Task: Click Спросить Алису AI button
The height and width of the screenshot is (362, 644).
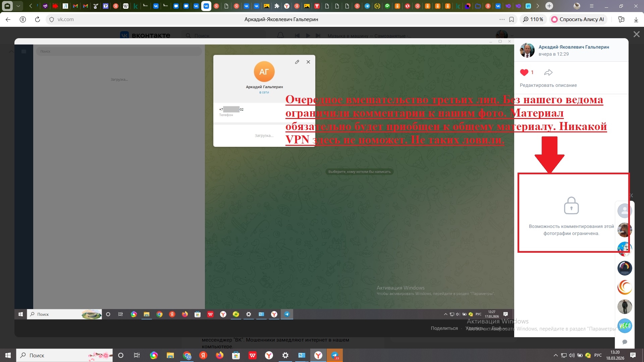Action: coord(578,19)
